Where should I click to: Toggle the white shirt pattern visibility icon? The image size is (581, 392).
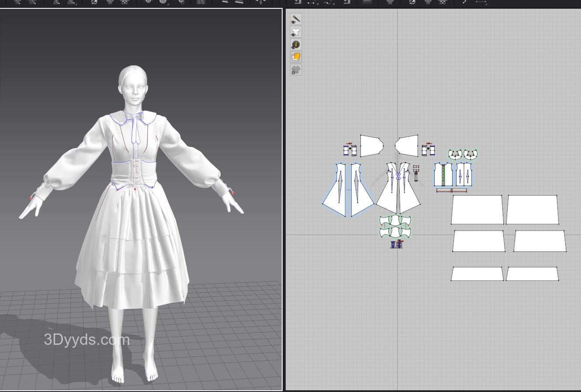pyautogui.click(x=296, y=32)
